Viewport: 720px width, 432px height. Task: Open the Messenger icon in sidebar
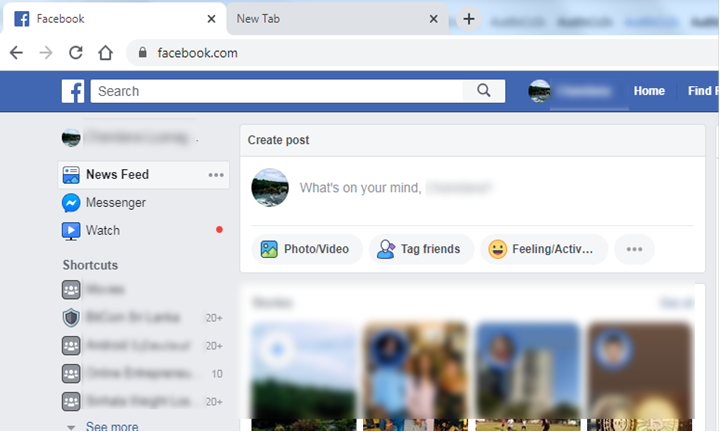coord(71,203)
